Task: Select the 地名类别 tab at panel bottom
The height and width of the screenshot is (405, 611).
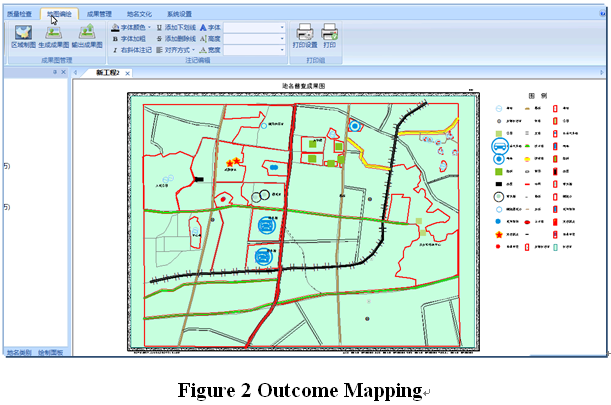Action: click(x=18, y=353)
